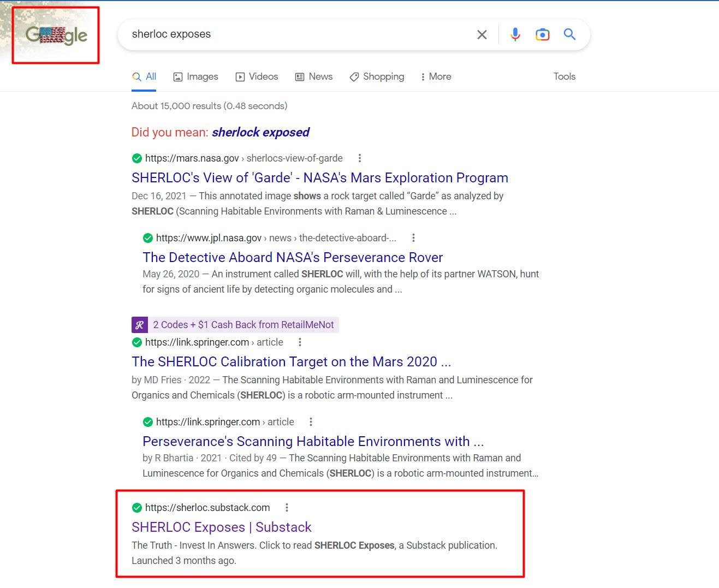
Task: Click 'About 15,000 results' stats text
Action: pos(210,106)
